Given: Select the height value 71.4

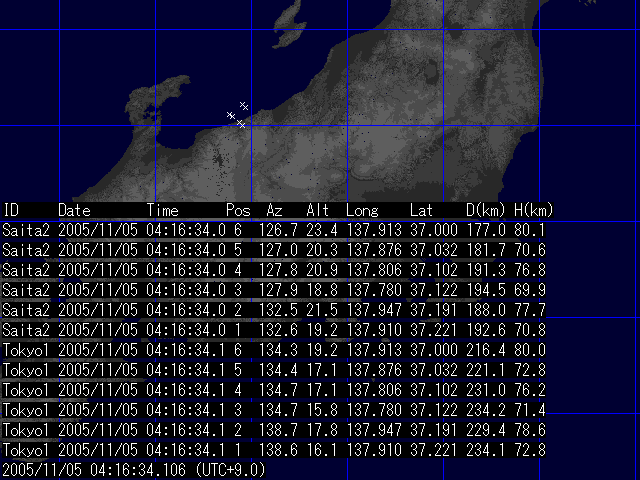Looking at the screenshot, I should pos(530,410).
